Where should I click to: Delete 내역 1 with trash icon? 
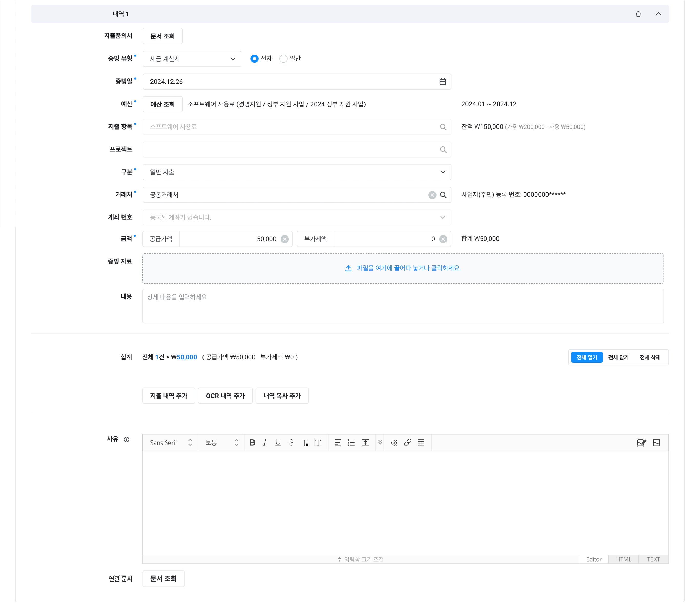point(638,14)
